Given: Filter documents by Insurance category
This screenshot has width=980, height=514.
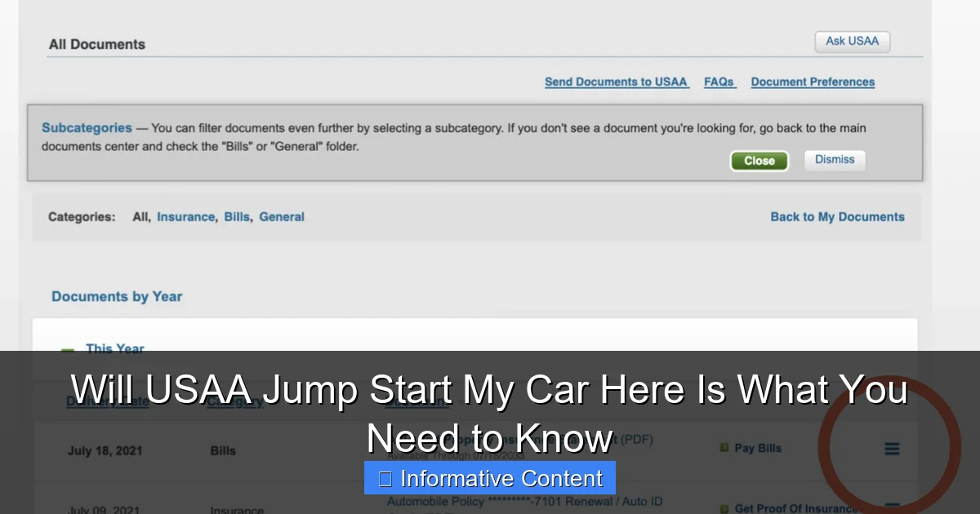Looking at the screenshot, I should pos(185,217).
